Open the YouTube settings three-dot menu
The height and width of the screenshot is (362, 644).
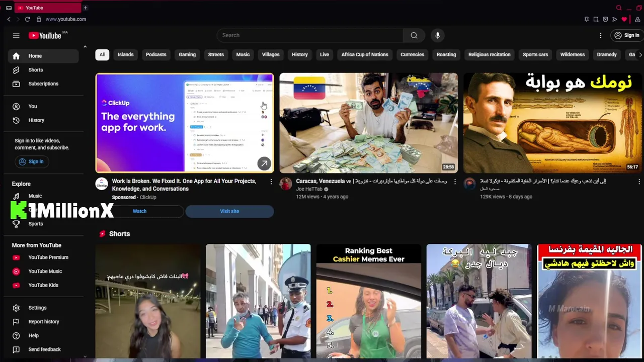click(600, 35)
